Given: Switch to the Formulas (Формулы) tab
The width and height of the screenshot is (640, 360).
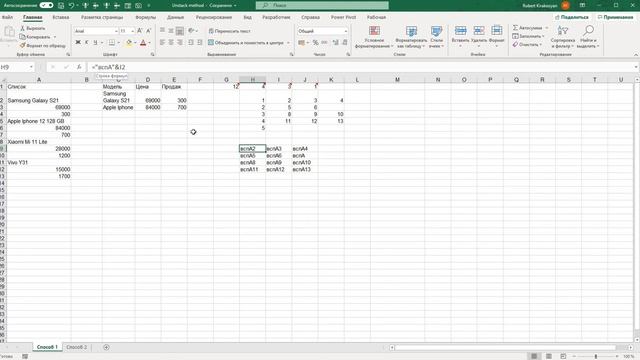Looking at the screenshot, I should point(145,17).
